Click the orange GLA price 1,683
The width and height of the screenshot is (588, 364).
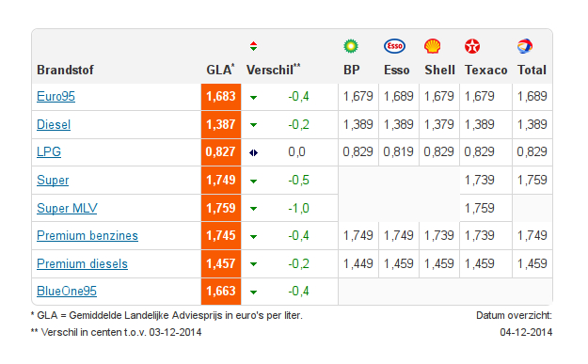221,97
